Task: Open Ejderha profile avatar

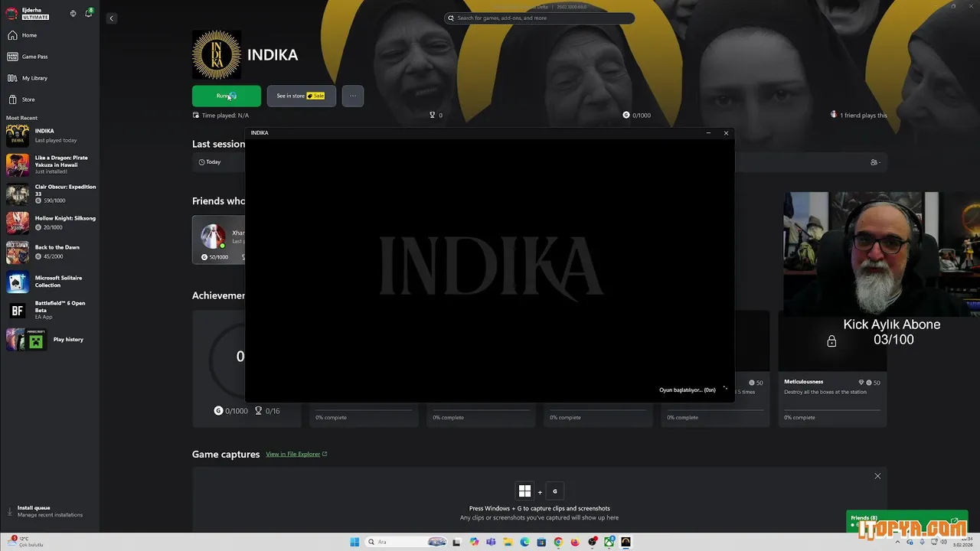Action: tap(11, 13)
